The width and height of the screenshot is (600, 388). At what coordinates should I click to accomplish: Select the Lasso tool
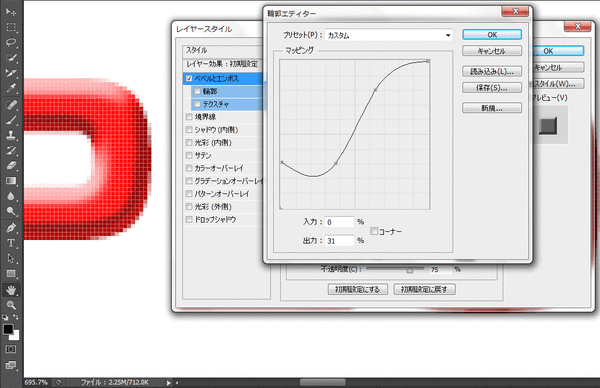11,42
